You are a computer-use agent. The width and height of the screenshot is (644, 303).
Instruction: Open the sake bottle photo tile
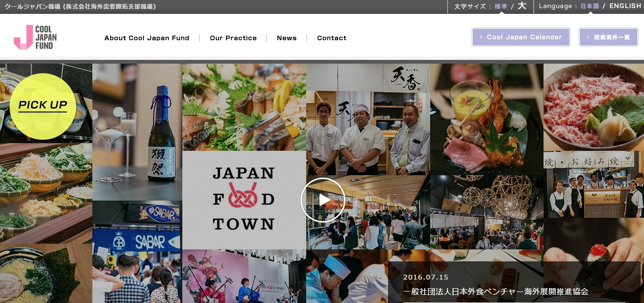tap(137, 132)
